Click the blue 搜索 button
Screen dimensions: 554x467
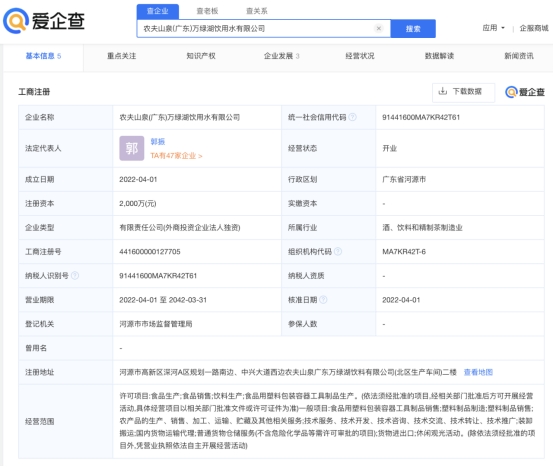point(413,29)
